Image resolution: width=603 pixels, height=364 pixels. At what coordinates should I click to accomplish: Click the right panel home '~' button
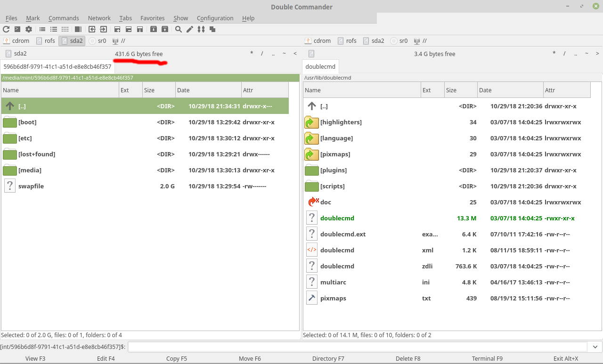click(x=587, y=53)
